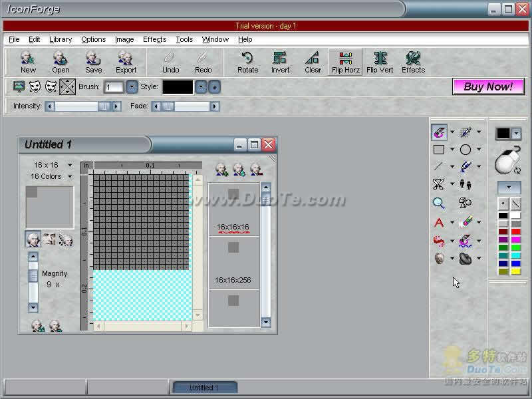This screenshot has width=532, height=399.
Task: Toggle the four-arrow box icon beside Brush
Action: (x=67, y=86)
